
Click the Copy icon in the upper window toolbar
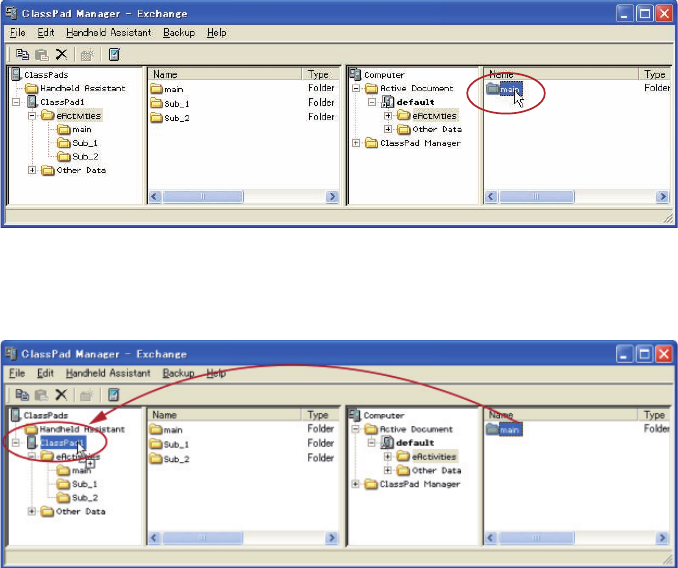click(22, 54)
